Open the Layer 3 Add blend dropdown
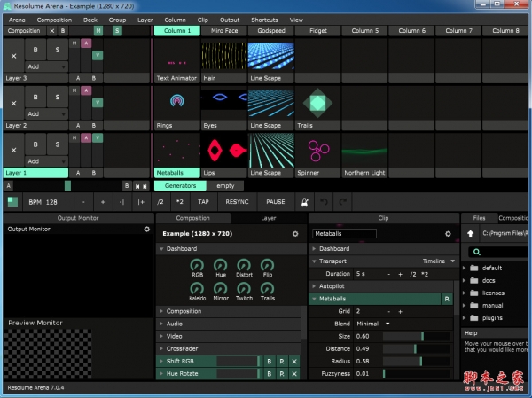532x398 pixels. click(46, 66)
